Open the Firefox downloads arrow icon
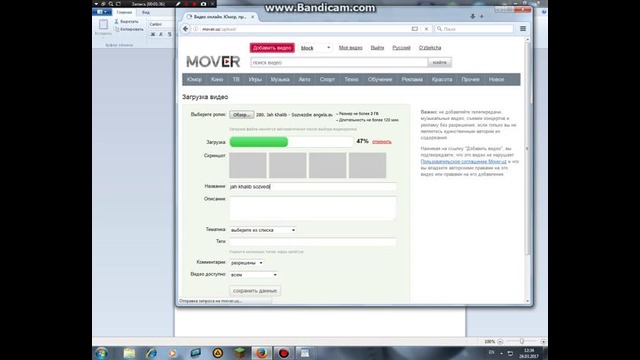Viewport: 640px width, 360px height. [473, 16]
